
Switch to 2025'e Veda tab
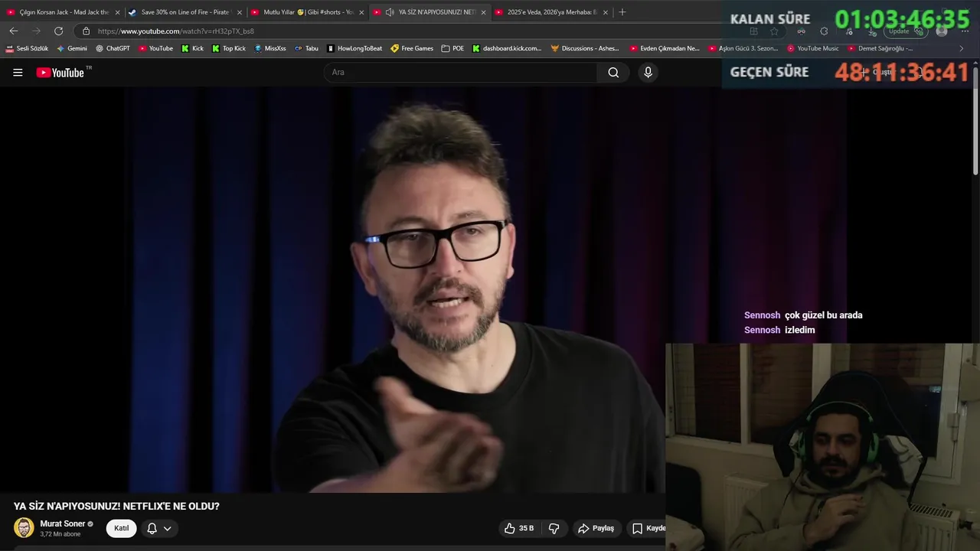point(550,12)
